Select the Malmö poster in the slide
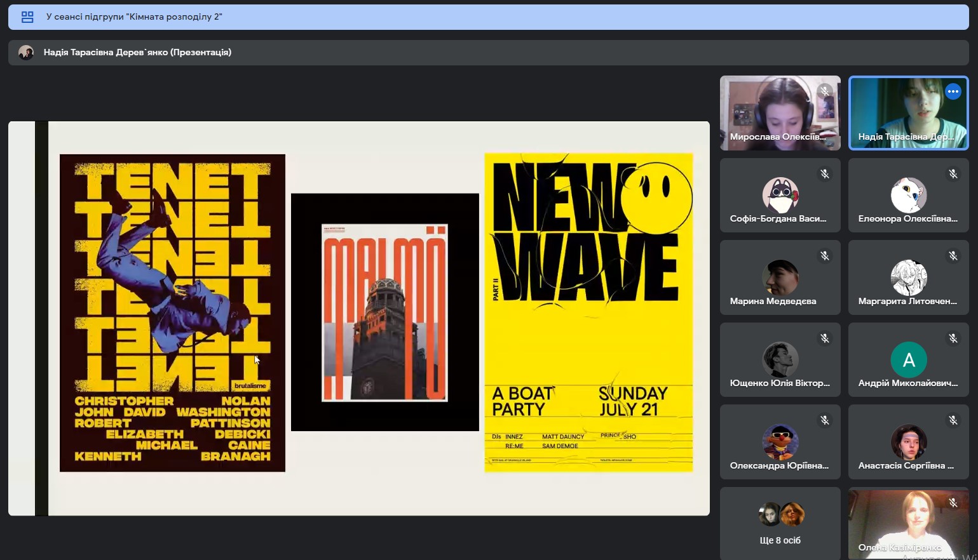 pos(384,312)
